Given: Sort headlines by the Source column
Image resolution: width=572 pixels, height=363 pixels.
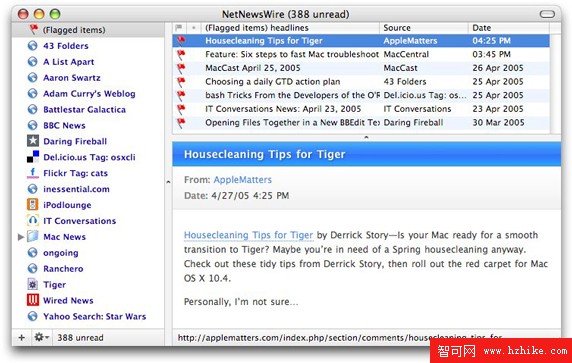Looking at the screenshot, I should pyautogui.click(x=424, y=28).
